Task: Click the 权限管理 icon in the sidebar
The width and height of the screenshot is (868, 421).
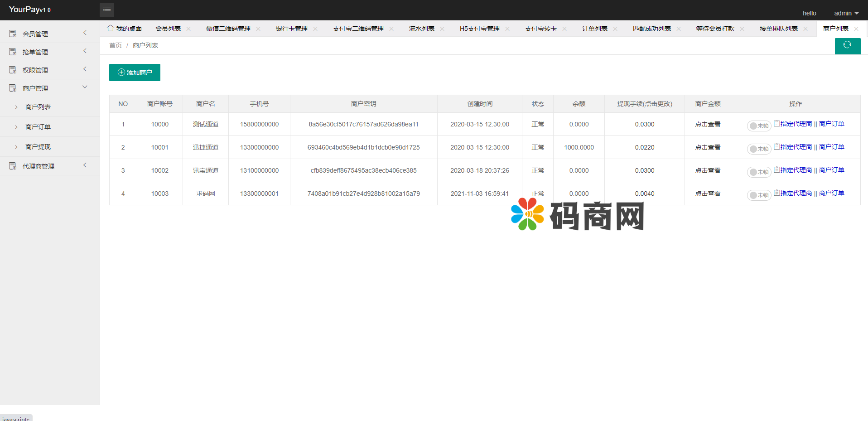Action: (x=12, y=69)
